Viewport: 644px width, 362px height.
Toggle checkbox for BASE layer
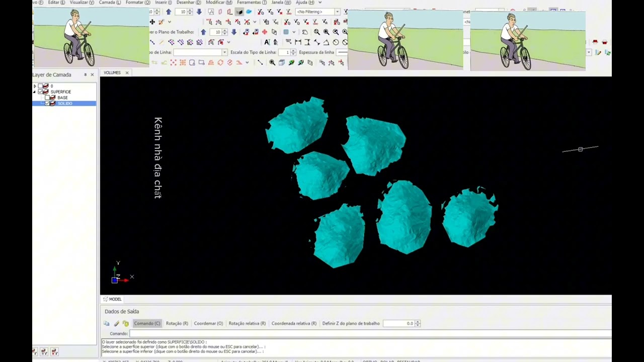47,98
